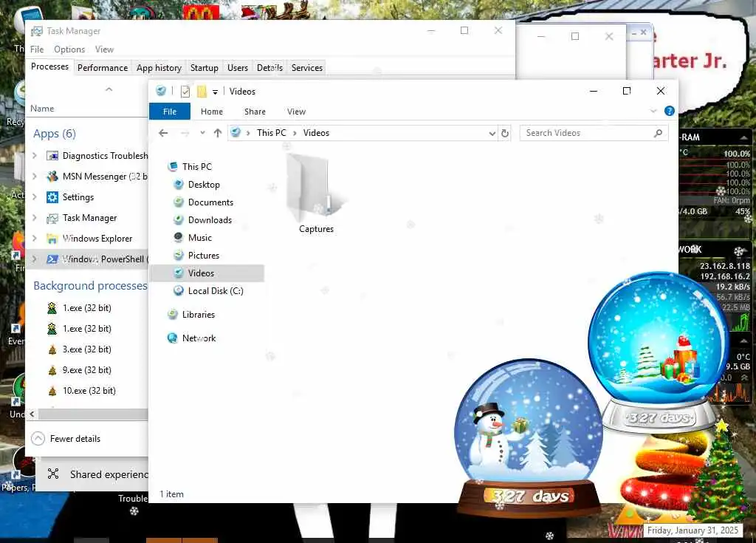Open the Share ribbon tab
This screenshot has height=543, width=756.
[255, 112]
